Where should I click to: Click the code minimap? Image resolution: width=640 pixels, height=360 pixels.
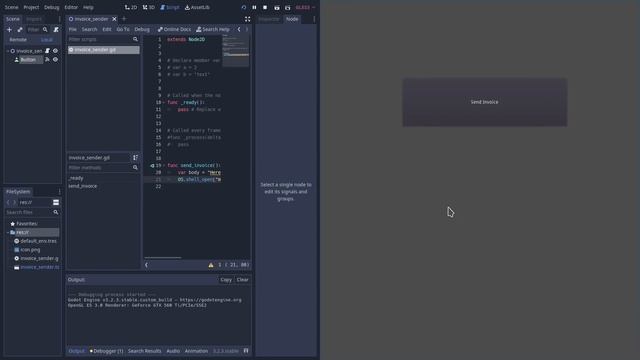click(x=236, y=51)
